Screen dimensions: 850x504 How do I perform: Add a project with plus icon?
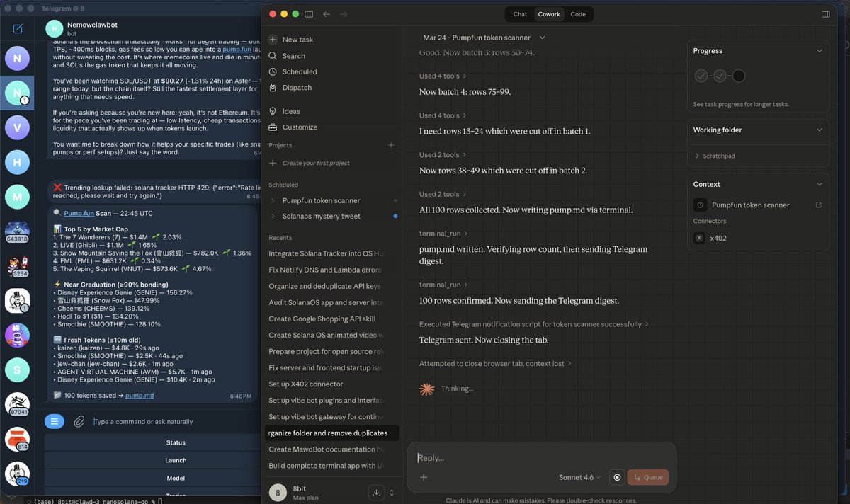pyautogui.click(x=391, y=145)
